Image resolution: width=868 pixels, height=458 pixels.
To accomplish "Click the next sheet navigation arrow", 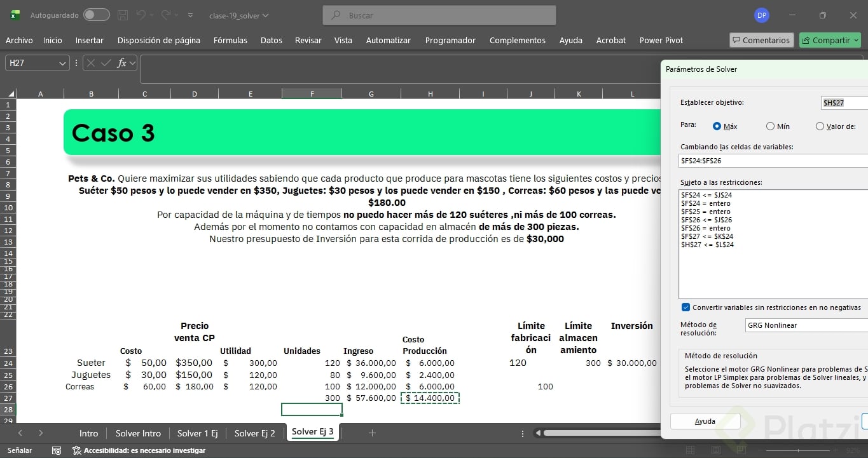I will (x=41, y=433).
